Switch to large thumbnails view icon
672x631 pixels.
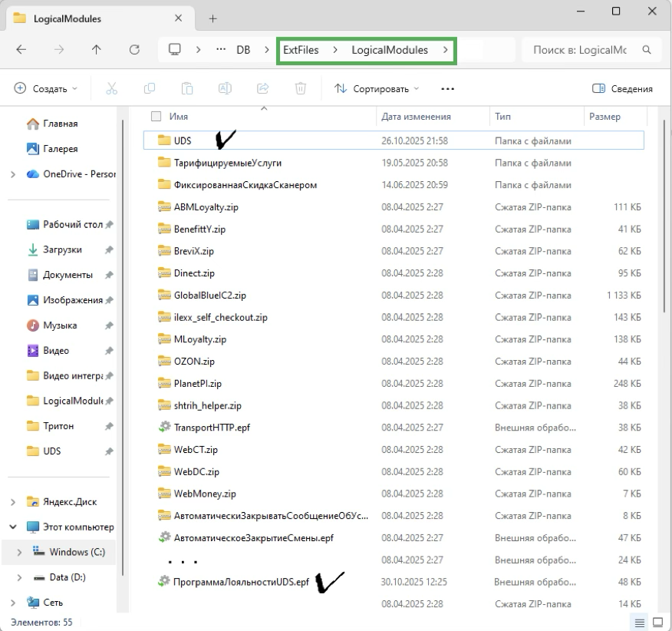click(657, 622)
